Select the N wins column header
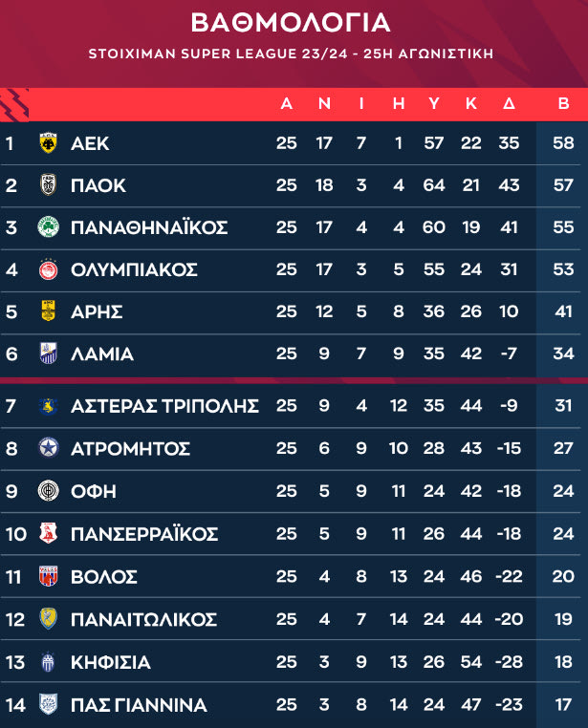588x728 pixels. coord(324,103)
